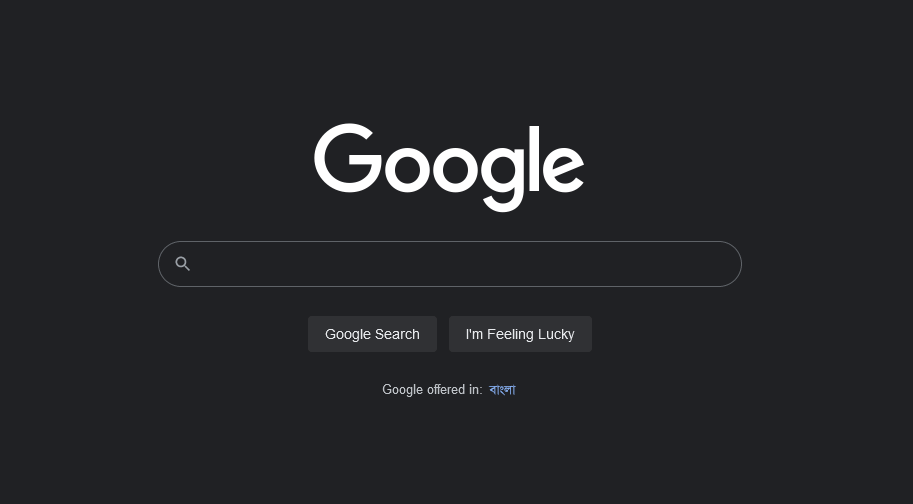This screenshot has height=504, width=913.
Task: Select the I'm Feeling Lucky button
Action: click(520, 334)
